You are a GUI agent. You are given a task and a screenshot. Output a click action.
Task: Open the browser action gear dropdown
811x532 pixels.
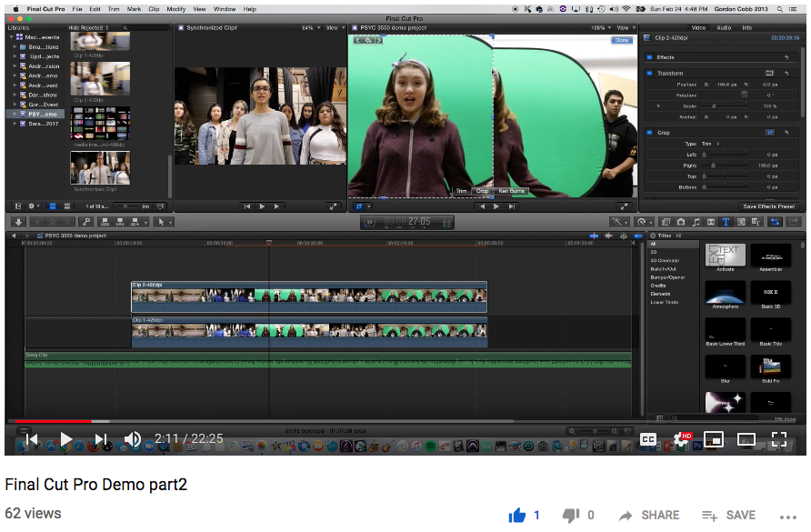(35, 206)
